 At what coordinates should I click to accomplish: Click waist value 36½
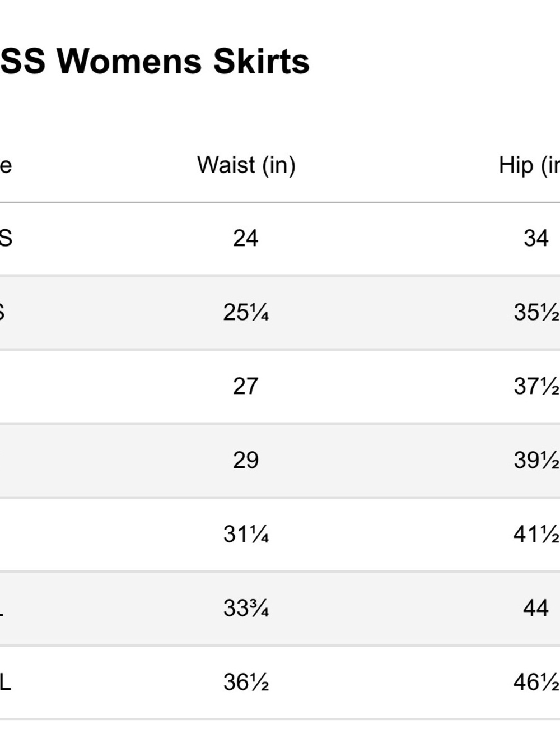[x=246, y=682]
